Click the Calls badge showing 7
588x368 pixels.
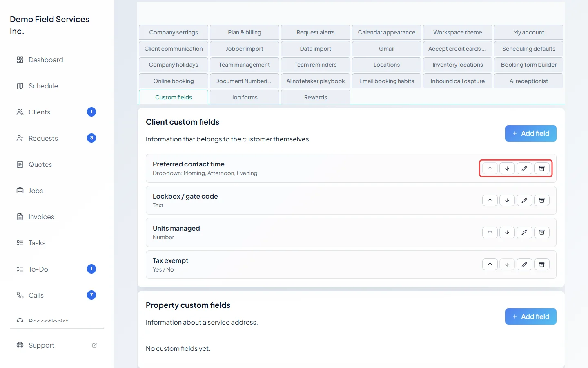pos(91,295)
